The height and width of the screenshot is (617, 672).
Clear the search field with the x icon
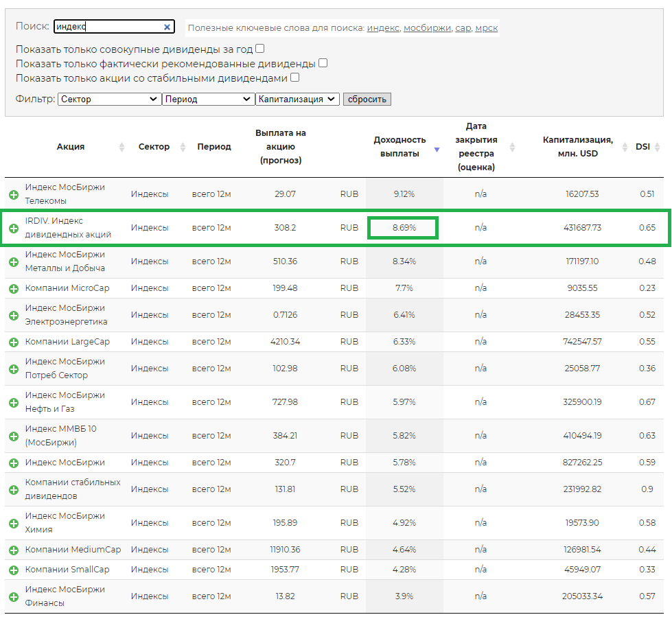click(x=167, y=27)
